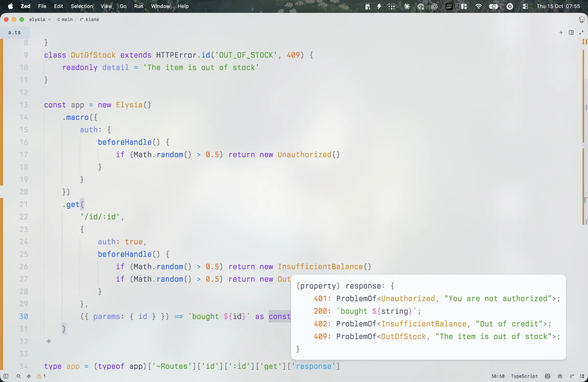The width and height of the screenshot is (588, 382).
Task: Open the Wi-Fi status menu
Action: click(479, 6)
